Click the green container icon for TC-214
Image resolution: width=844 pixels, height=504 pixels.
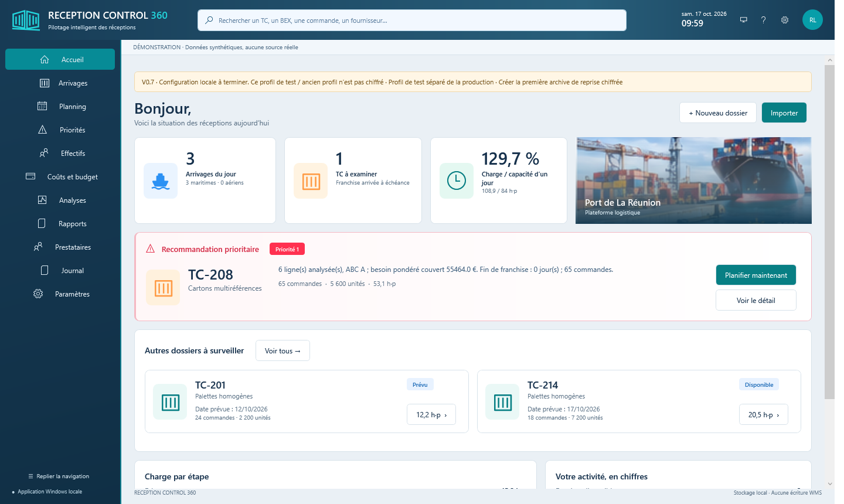point(502,402)
